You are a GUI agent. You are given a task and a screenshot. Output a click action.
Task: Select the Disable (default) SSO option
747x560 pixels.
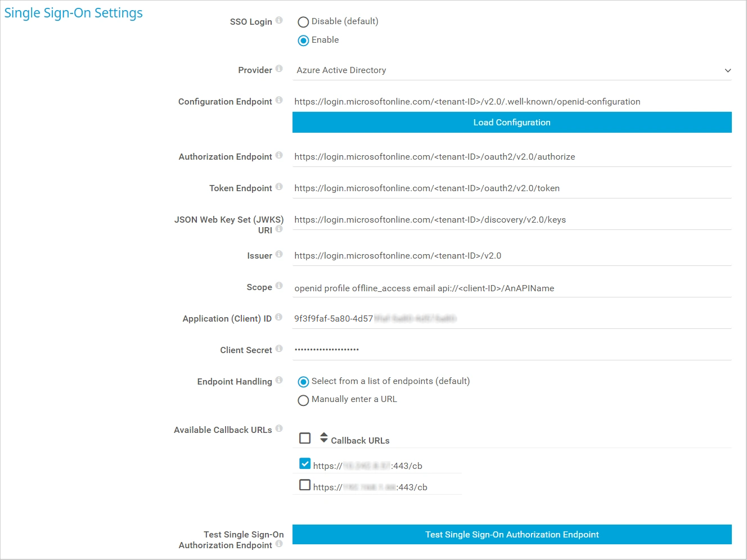303,22
